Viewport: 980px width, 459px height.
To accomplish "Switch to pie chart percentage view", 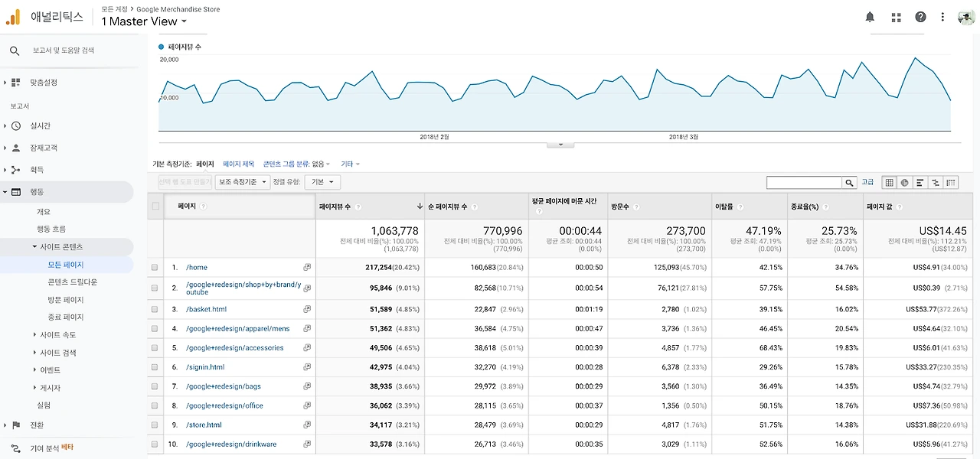I will [x=904, y=183].
